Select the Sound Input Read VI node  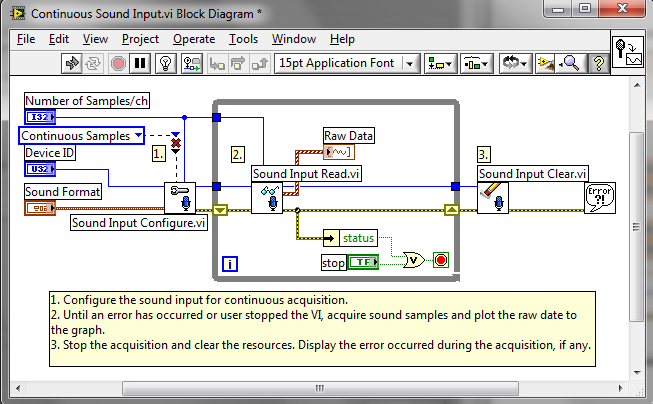[x=267, y=198]
